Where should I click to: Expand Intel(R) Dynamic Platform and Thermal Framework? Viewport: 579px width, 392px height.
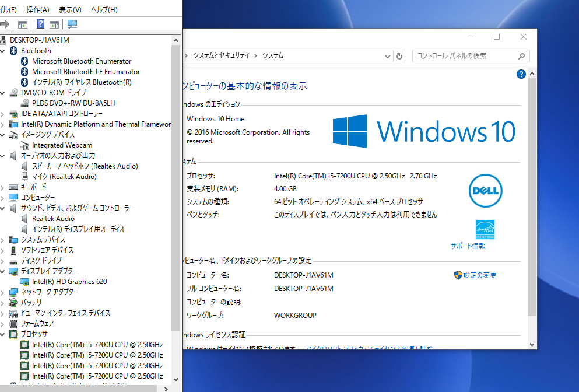coord(2,124)
